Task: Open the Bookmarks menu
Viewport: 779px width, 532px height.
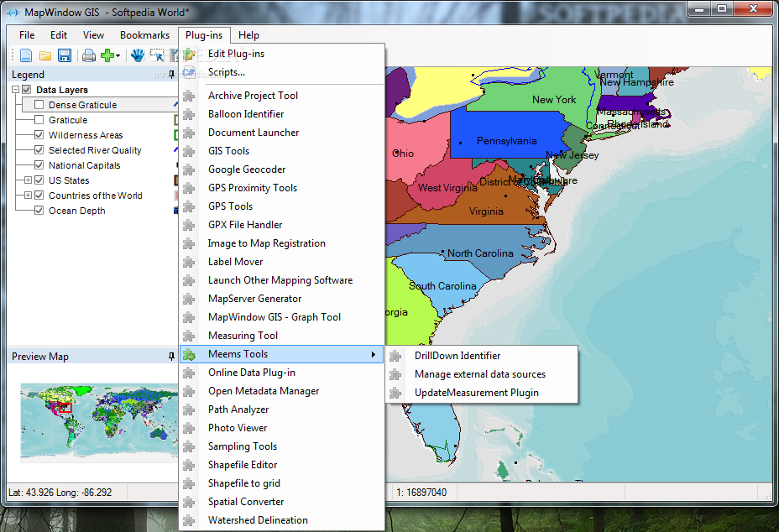Action: pos(144,35)
